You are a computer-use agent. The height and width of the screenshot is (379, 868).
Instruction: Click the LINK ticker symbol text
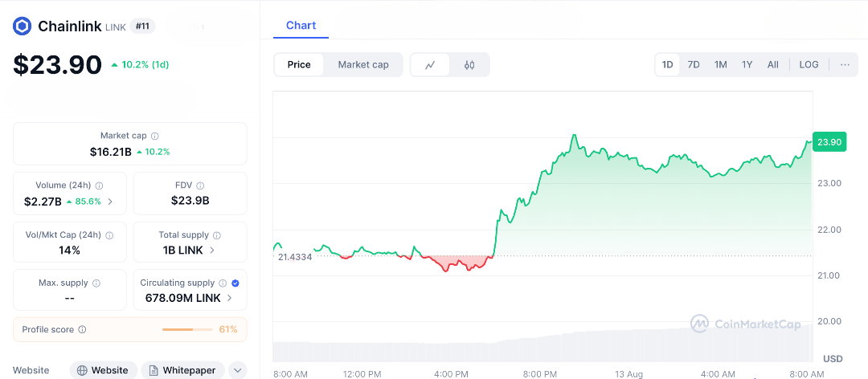[115, 27]
